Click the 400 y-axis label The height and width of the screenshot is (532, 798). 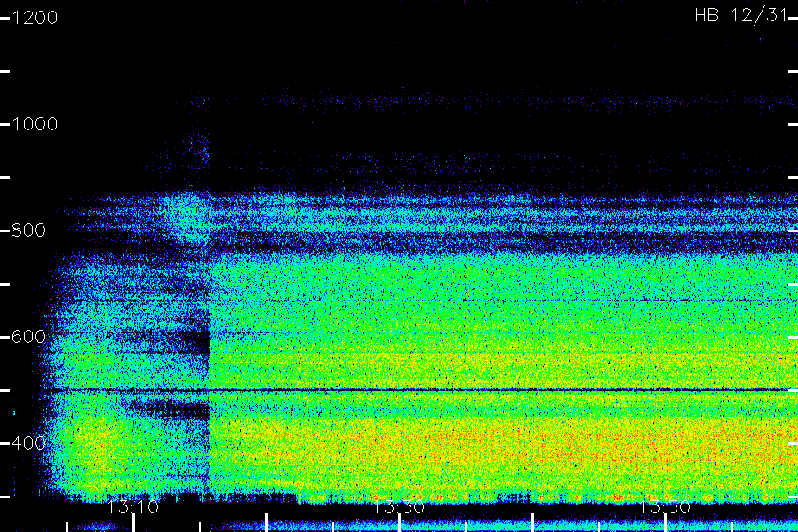coord(28,443)
